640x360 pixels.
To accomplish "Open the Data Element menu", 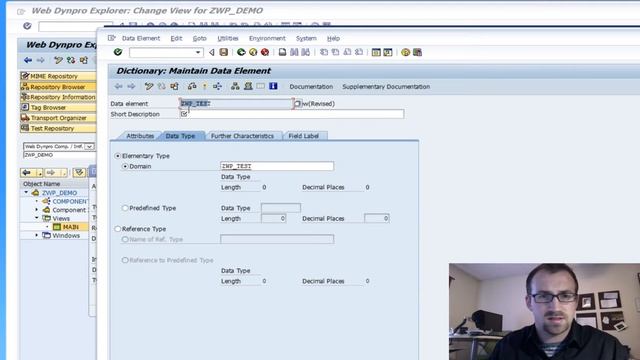I will click(141, 38).
